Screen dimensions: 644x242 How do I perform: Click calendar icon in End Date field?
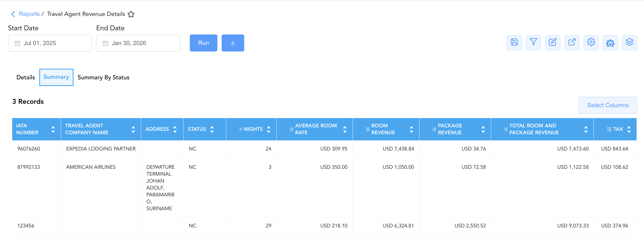coord(105,43)
